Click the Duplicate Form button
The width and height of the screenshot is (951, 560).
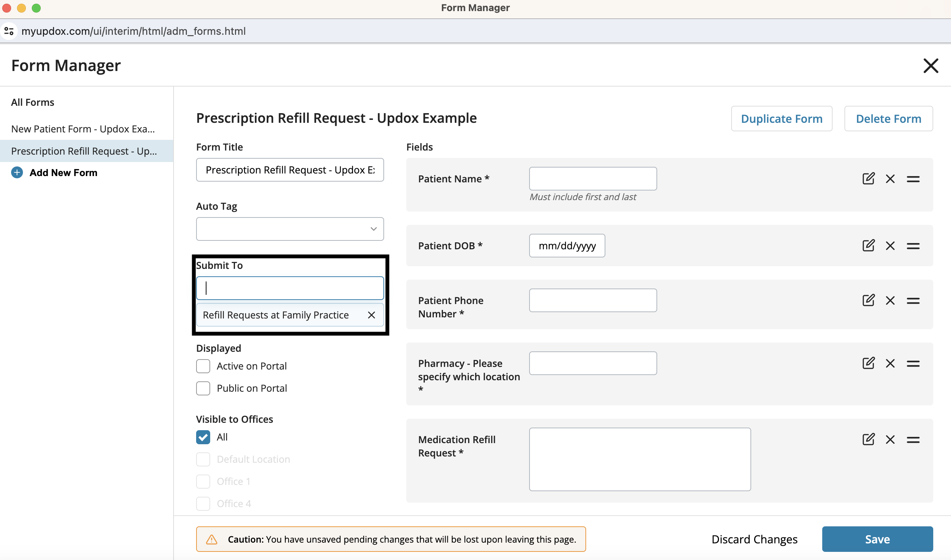pos(781,118)
